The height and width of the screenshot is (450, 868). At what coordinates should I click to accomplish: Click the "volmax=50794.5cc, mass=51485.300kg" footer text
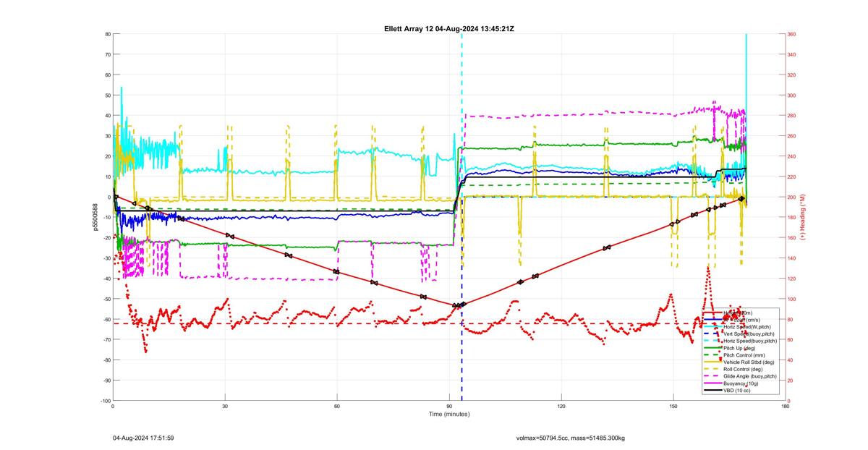(x=570, y=438)
